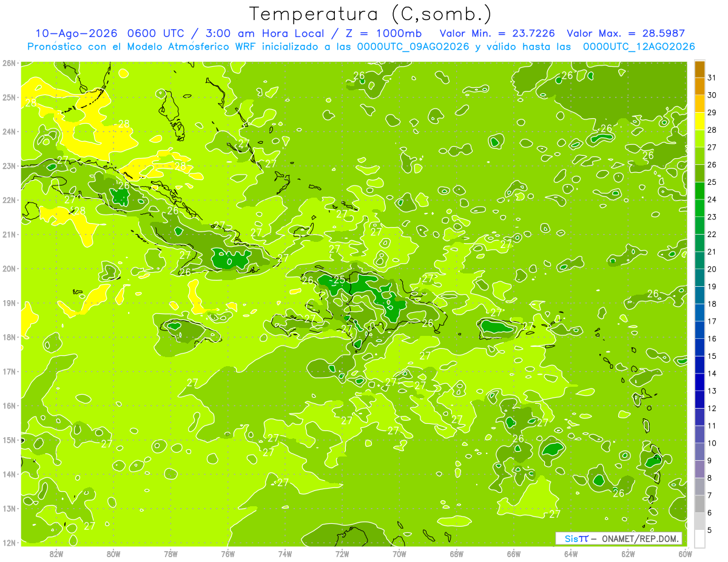Screen dimensions: 728x562
Task: Click the '13N' latitude axis label
Action: pos(8,509)
